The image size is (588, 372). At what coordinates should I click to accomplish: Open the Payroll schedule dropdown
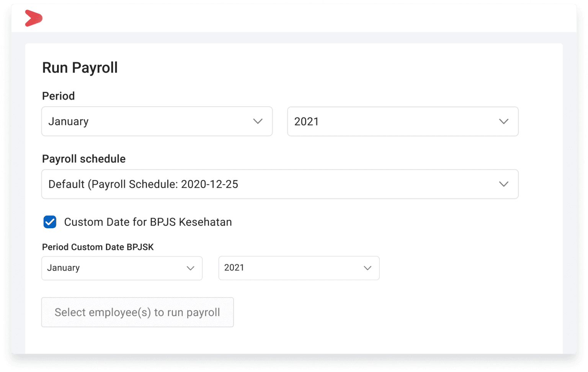280,184
